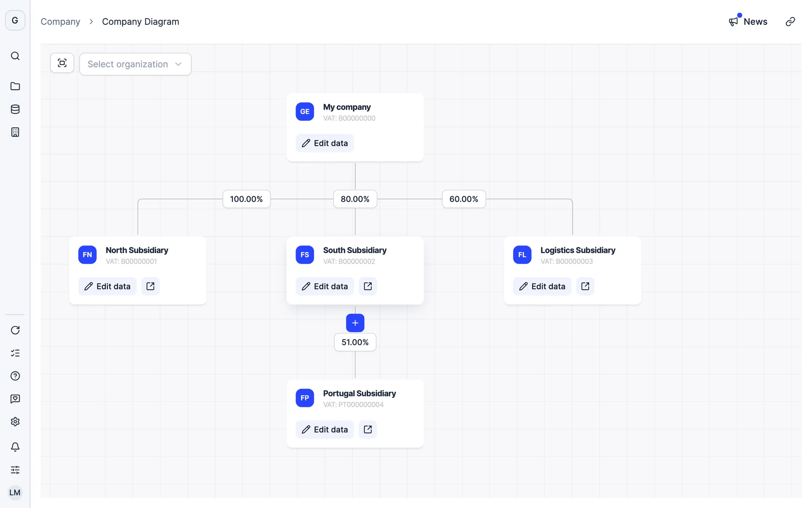Viewport: 812px width, 508px height.
Task: Click the refresh icon in sidebar
Action: point(15,330)
